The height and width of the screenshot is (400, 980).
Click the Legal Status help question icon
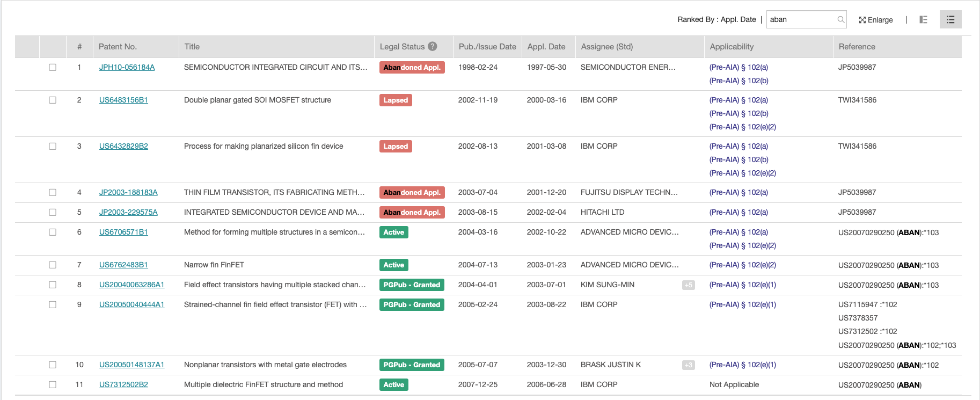pyautogui.click(x=432, y=47)
